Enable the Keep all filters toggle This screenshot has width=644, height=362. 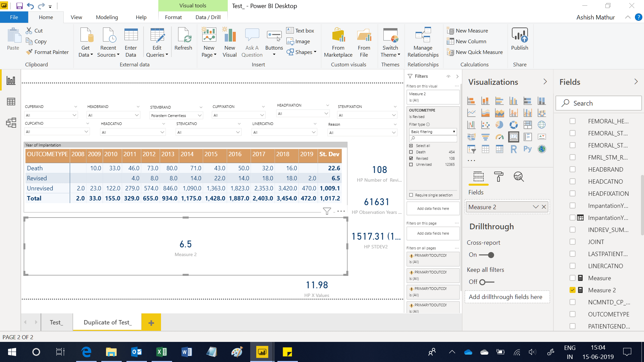tap(486, 282)
